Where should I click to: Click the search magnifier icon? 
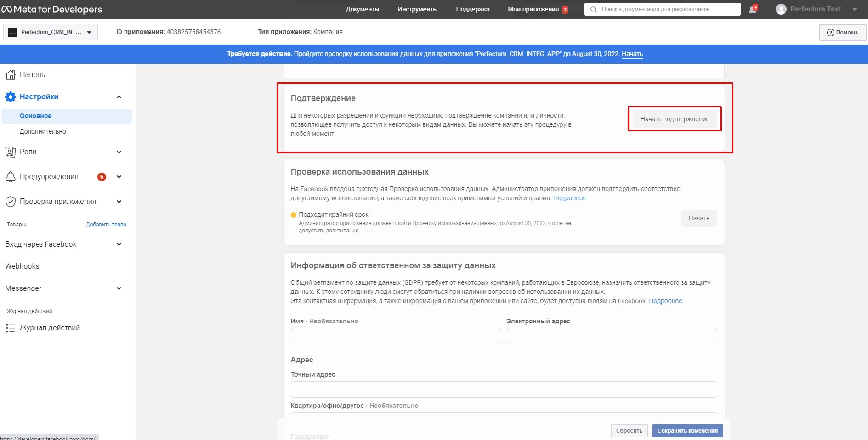point(593,9)
